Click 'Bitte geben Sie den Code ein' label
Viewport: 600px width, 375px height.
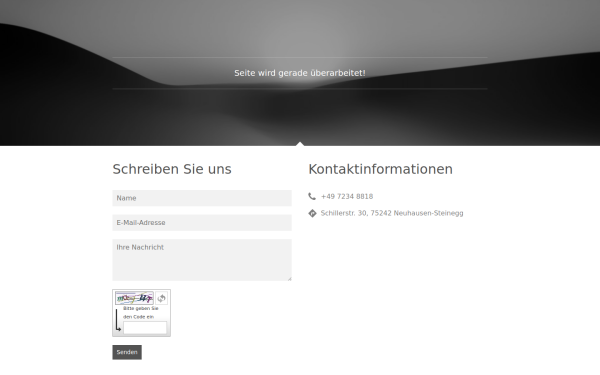point(140,313)
